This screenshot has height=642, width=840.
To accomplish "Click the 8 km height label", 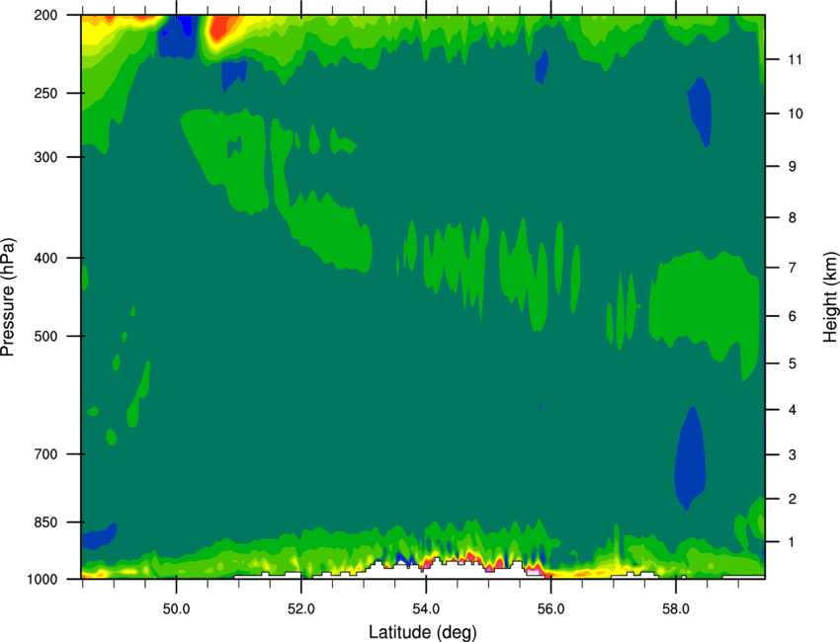I will (x=793, y=218).
